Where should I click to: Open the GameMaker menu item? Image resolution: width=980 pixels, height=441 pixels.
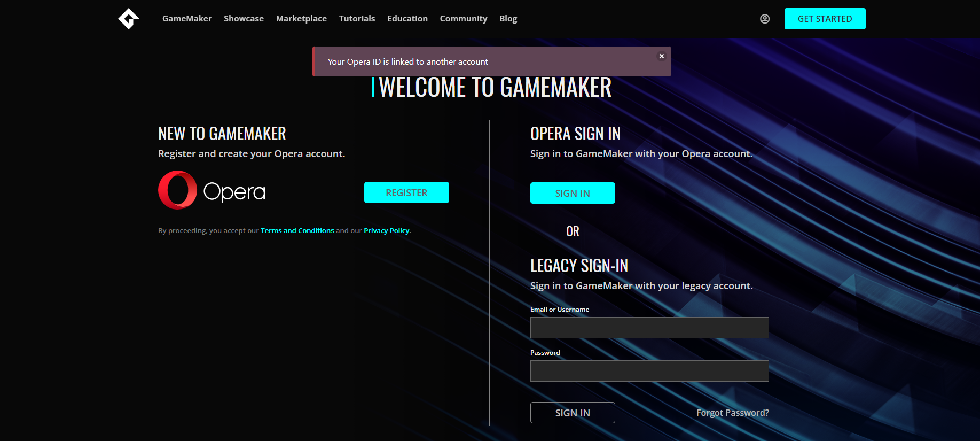coord(187,19)
